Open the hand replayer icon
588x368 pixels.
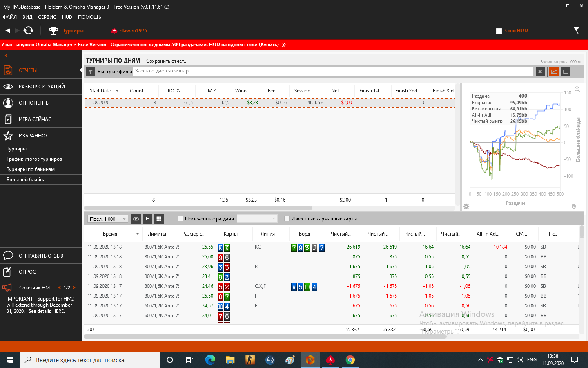pyautogui.click(x=136, y=219)
